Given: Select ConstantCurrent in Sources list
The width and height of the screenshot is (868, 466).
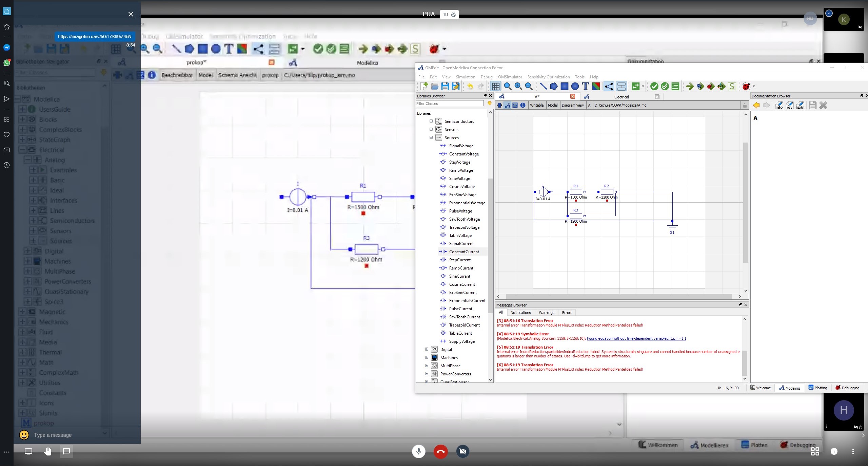Looking at the screenshot, I should tap(463, 252).
